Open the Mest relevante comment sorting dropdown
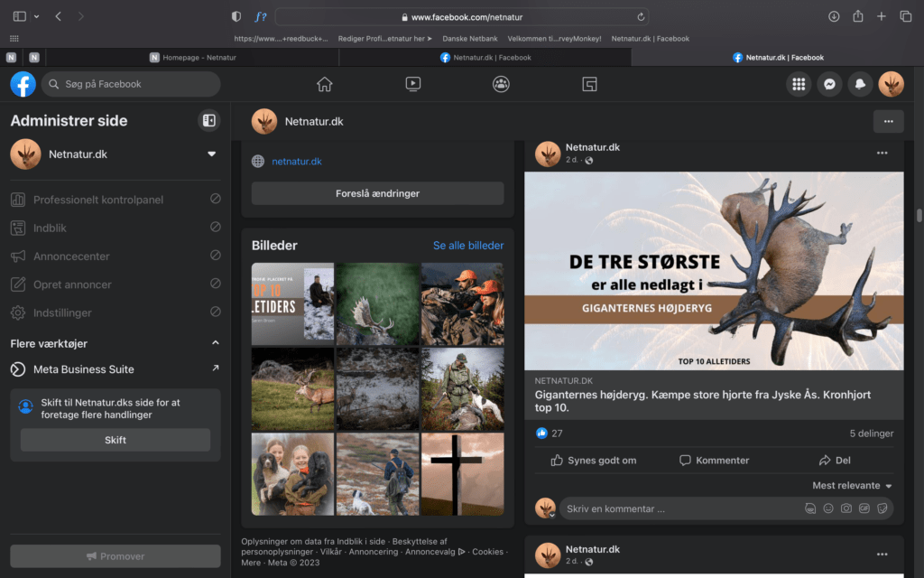Image resolution: width=924 pixels, height=578 pixels. (852, 486)
